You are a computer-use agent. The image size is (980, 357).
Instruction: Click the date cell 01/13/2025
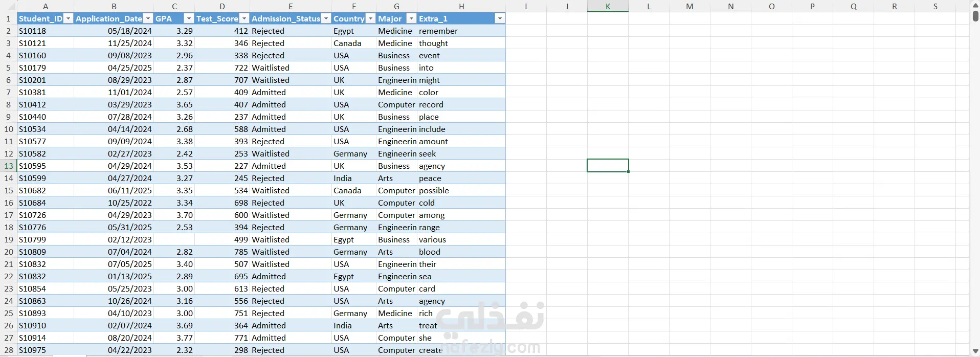pos(114,276)
